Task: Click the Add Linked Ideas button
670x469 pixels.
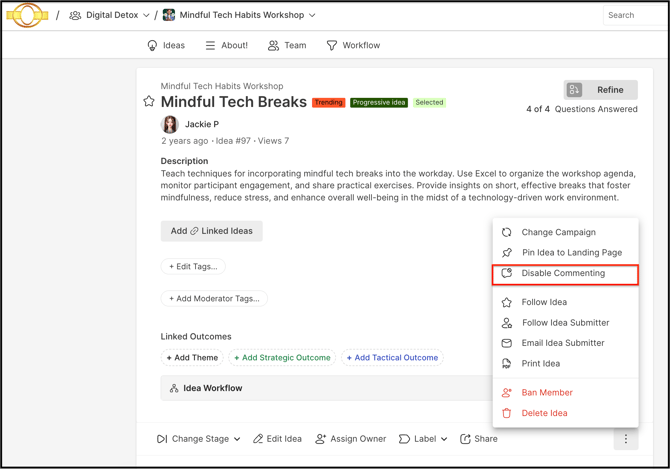Action: tap(212, 231)
